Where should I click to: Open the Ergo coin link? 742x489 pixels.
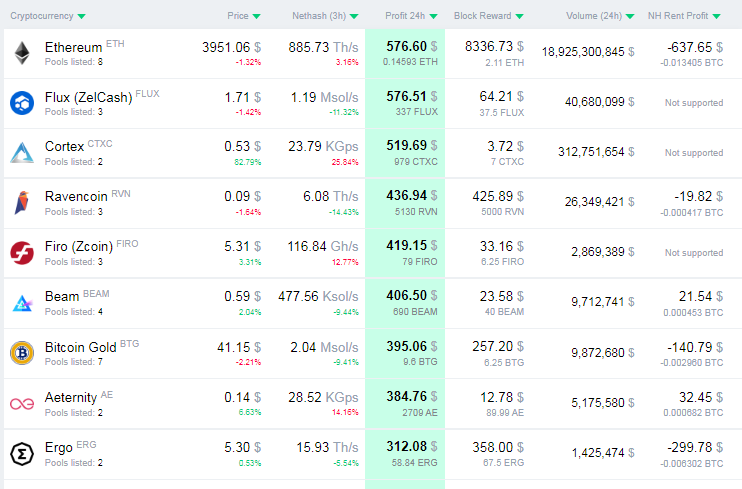point(59,447)
